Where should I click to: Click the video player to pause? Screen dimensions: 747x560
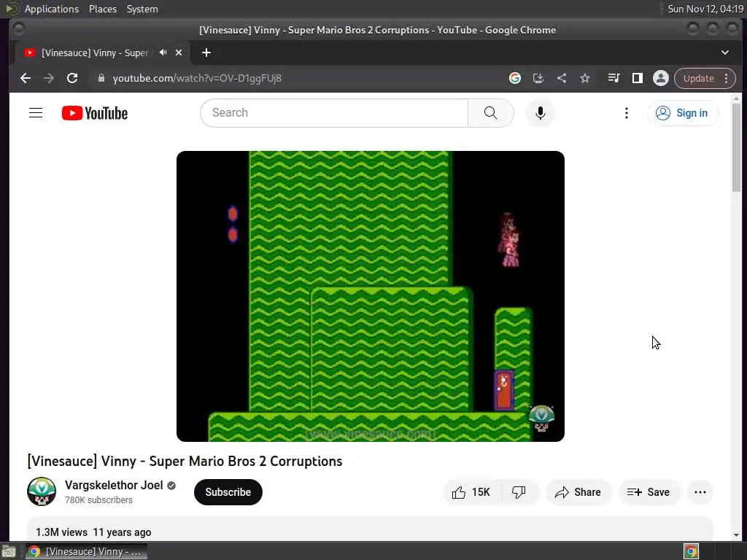tap(370, 296)
